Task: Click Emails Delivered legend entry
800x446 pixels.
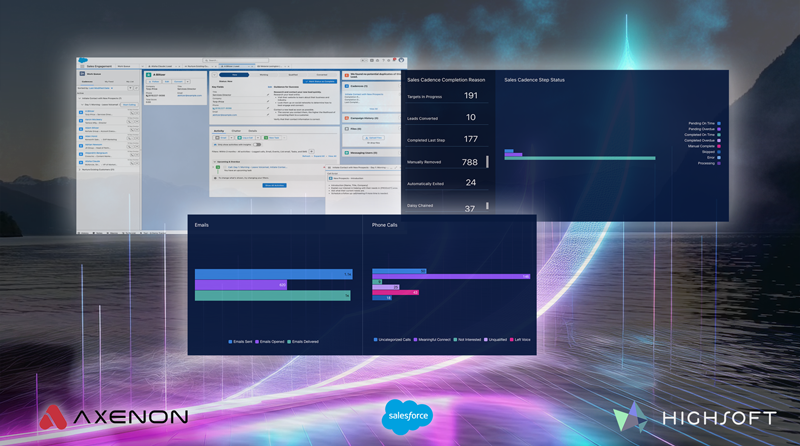Action: 304,341
